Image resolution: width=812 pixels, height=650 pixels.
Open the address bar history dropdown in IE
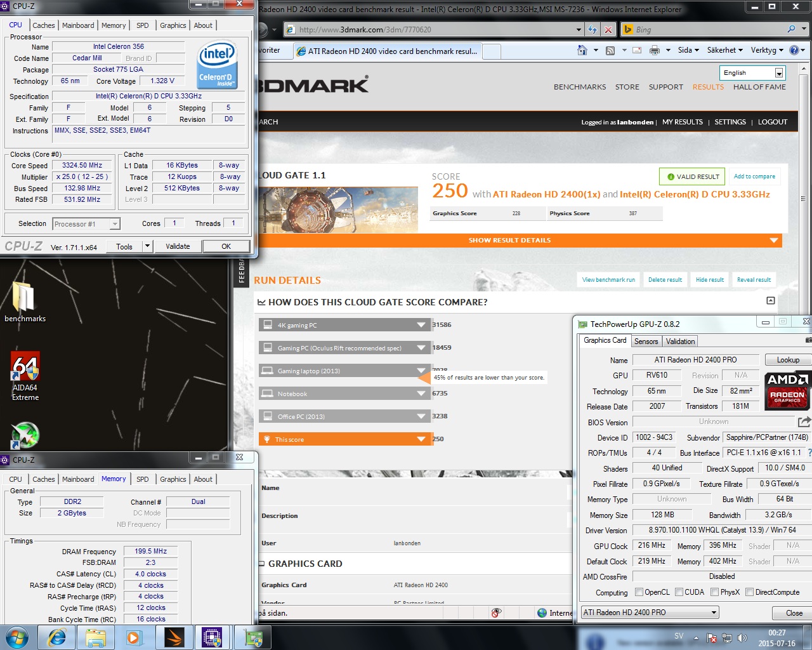(579, 29)
